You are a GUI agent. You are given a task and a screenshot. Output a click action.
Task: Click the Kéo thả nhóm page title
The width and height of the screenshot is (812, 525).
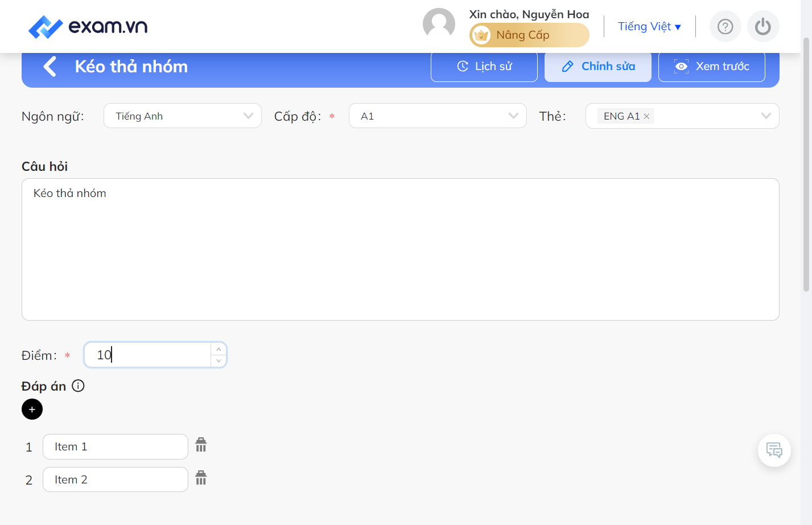[x=131, y=67]
